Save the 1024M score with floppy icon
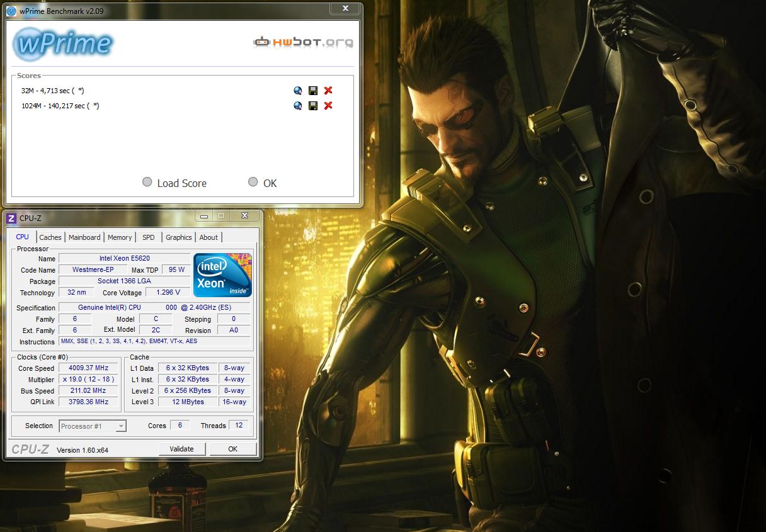The height and width of the screenshot is (532, 766). click(313, 106)
